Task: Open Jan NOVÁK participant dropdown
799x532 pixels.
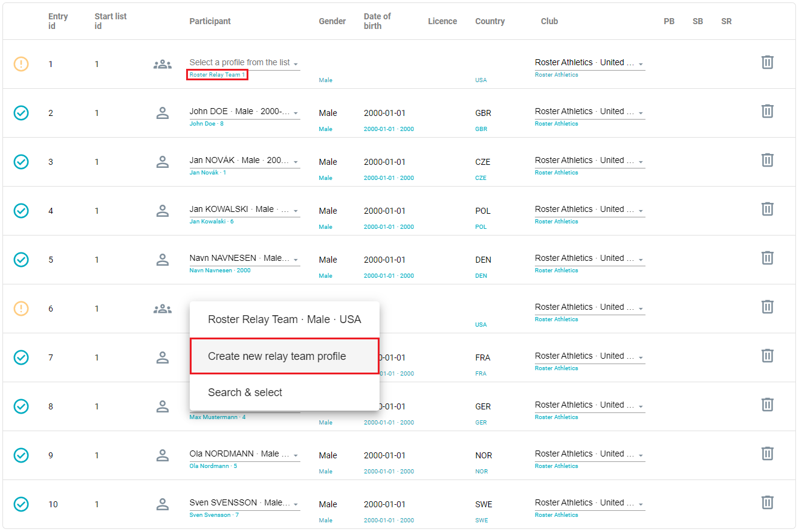Action: 245,161
